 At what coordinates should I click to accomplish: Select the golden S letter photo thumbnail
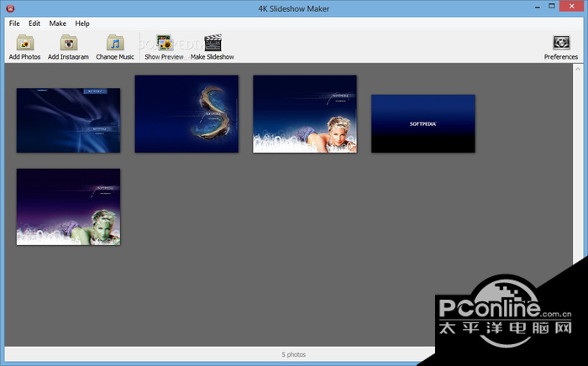(x=186, y=113)
